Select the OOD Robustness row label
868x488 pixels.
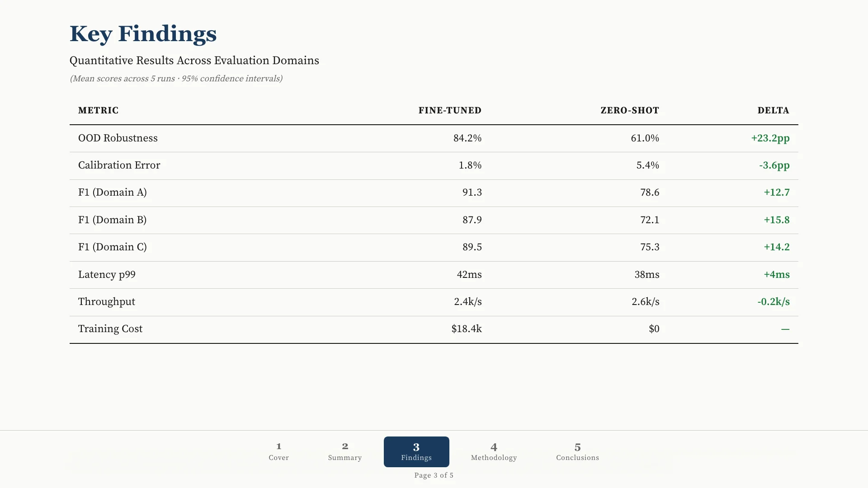point(118,138)
